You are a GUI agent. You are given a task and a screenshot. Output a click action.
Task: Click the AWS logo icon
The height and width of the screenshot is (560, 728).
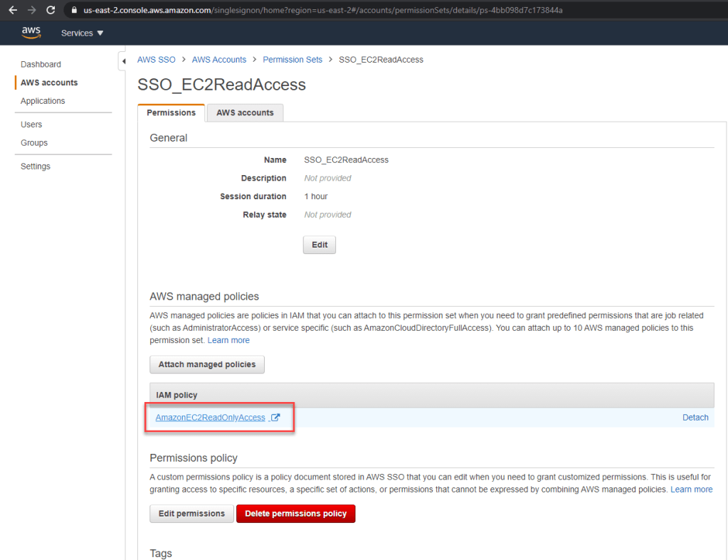tap(31, 33)
